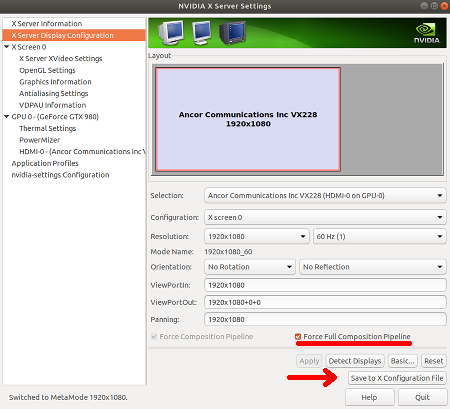Open Thermal Settings page
The height and width of the screenshot is (409, 450).
[48, 128]
